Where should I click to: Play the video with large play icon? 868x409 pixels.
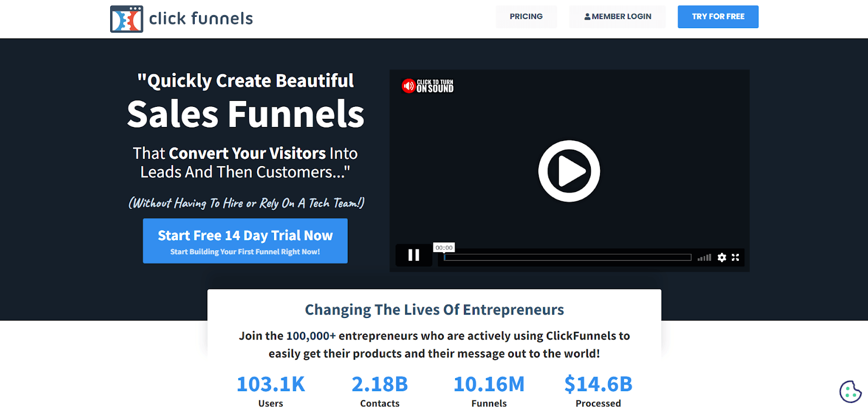pyautogui.click(x=569, y=171)
